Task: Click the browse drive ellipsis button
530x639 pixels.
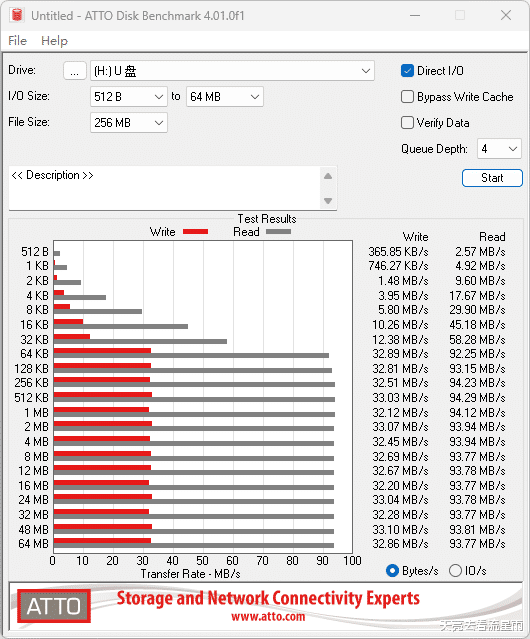Action: pos(75,71)
